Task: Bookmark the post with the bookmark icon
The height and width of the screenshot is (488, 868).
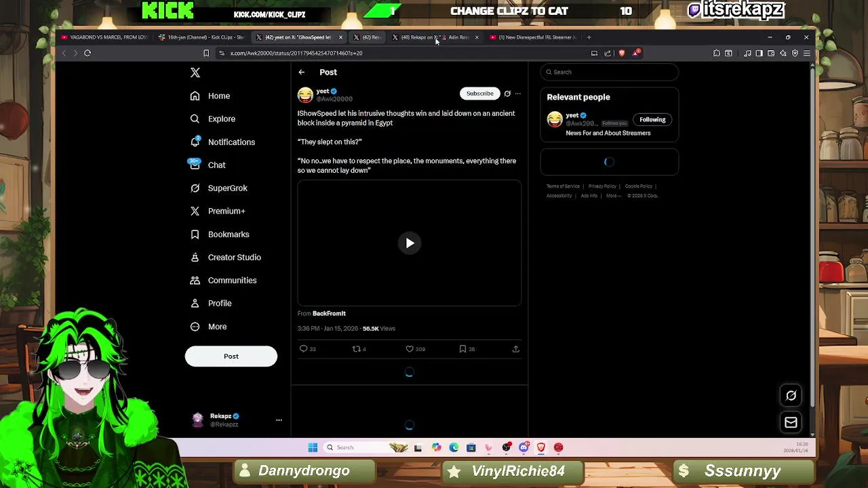Action: pos(462,349)
